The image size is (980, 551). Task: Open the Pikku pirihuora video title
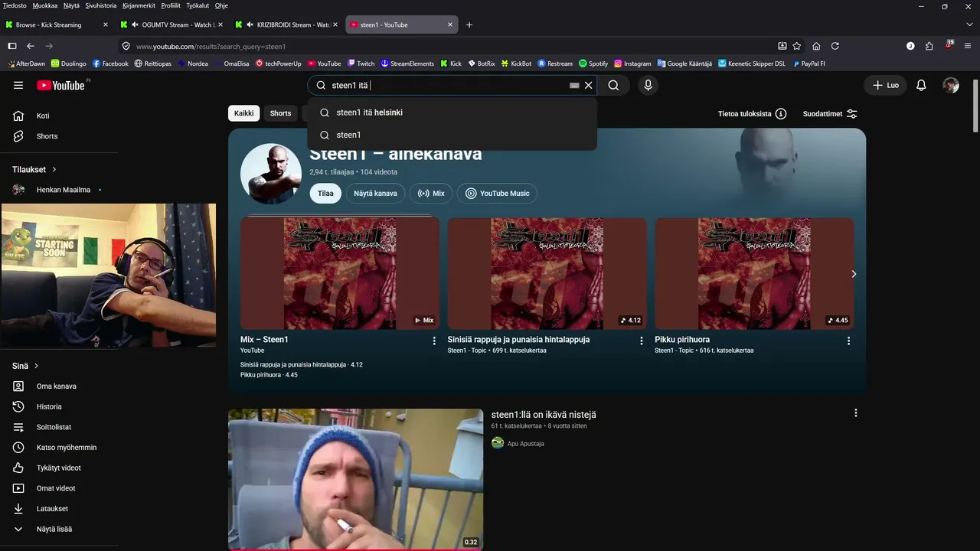pyautogui.click(x=682, y=340)
